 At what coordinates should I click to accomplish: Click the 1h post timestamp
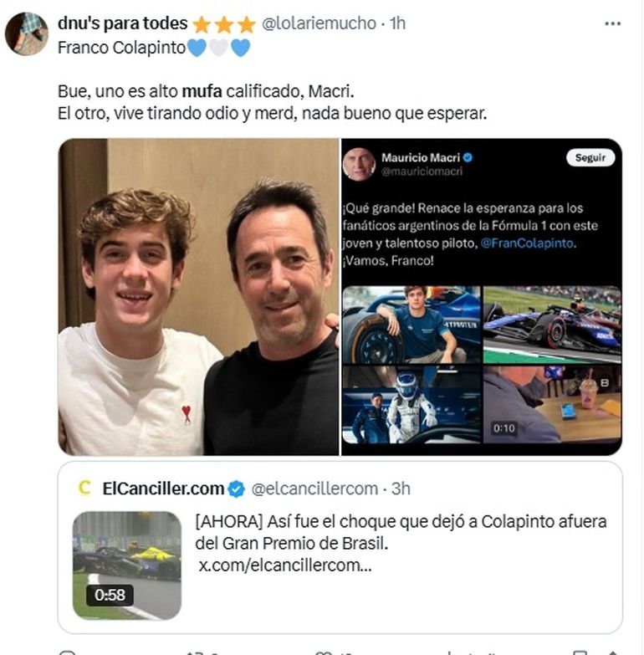click(x=396, y=23)
